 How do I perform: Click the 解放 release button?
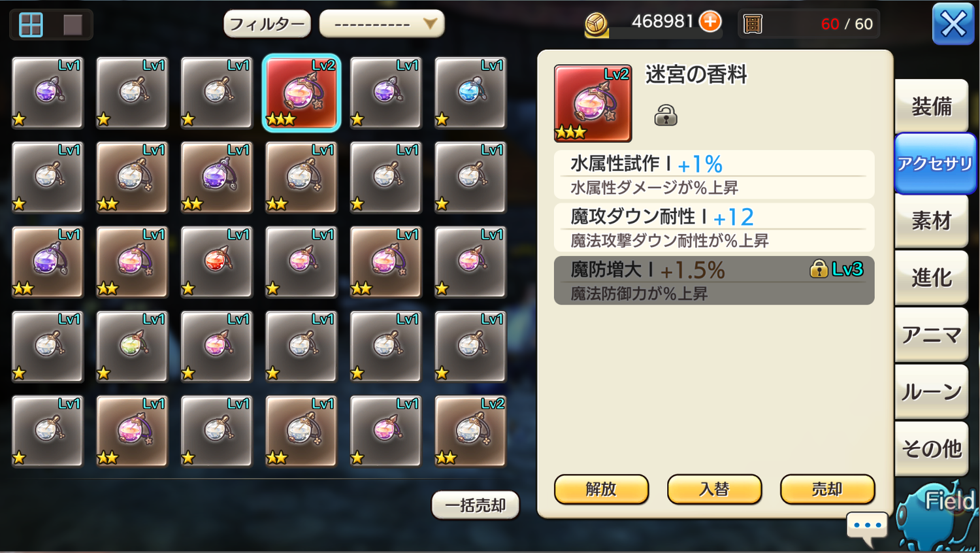pos(602,489)
